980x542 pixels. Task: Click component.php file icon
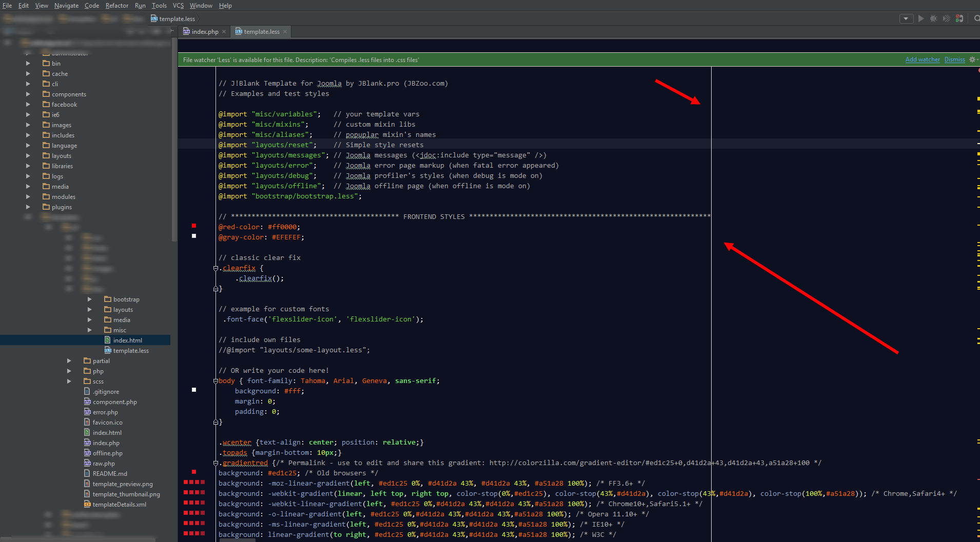(87, 402)
